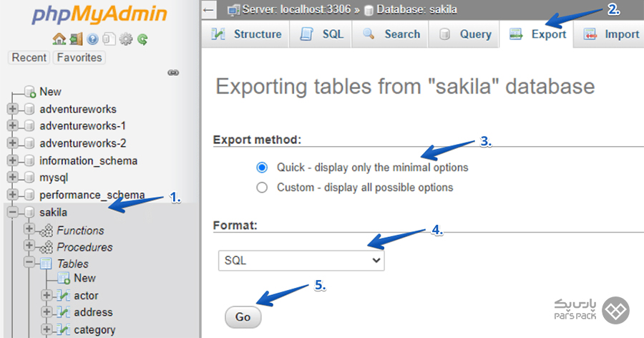Click the phpMyAdmin logo
Viewport: 644px width, 338px height.
[x=99, y=15]
